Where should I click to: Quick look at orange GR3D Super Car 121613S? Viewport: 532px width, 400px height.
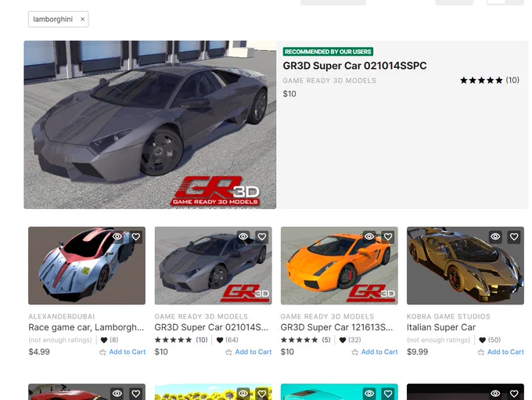click(x=369, y=236)
